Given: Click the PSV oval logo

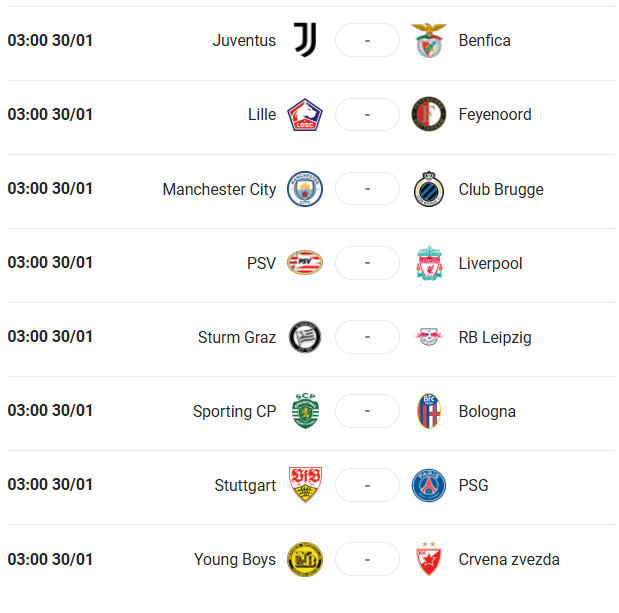Looking at the screenshot, I should click(x=305, y=262).
